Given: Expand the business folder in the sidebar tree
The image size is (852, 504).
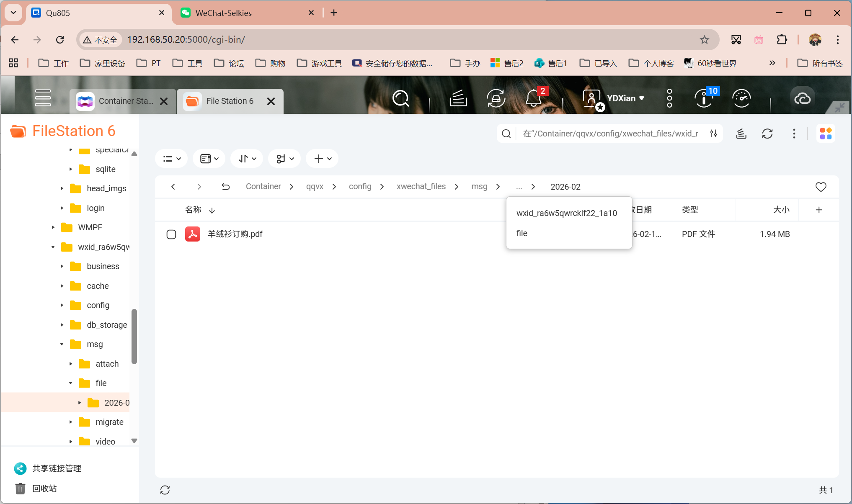Looking at the screenshot, I should click(62, 266).
